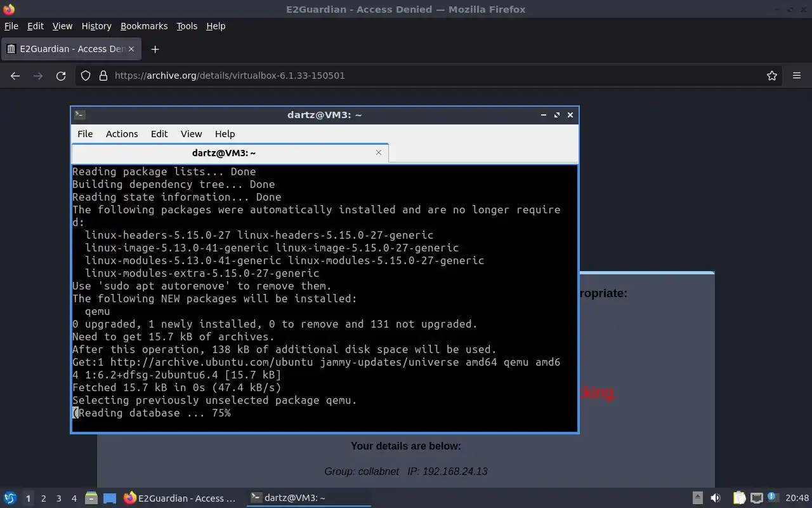Bookmark this page with the star icon

click(x=772, y=76)
